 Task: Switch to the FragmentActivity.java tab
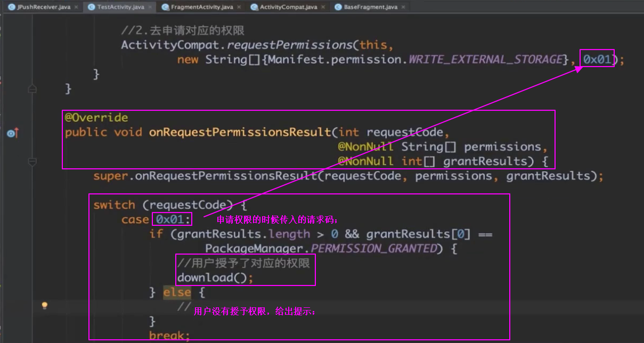coord(201,7)
